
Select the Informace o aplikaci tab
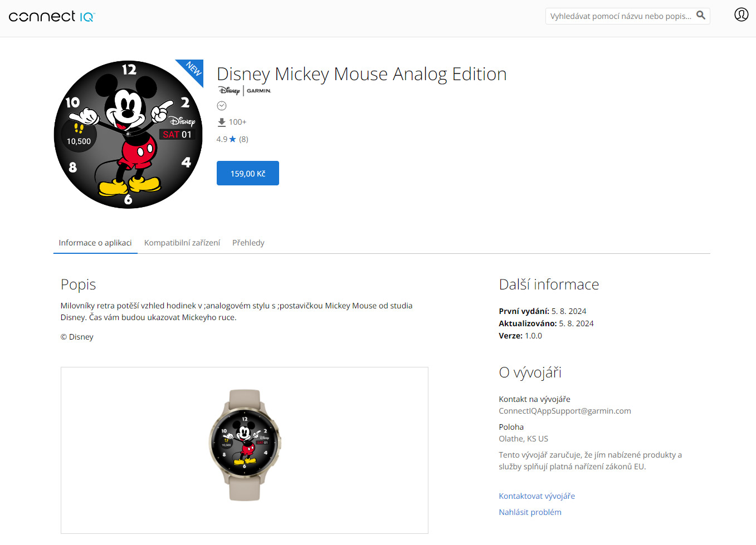pos(95,243)
